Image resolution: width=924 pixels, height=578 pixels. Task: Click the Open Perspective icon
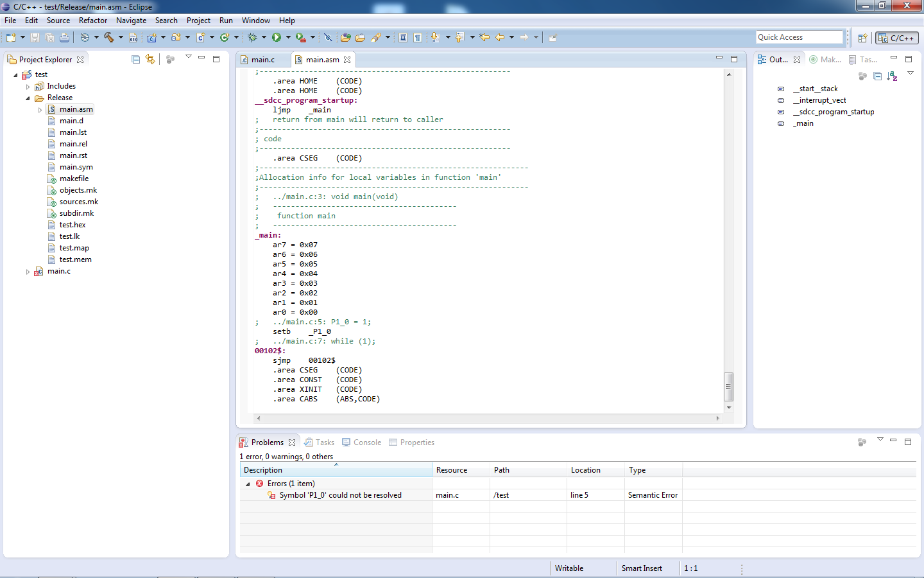click(862, 38)
